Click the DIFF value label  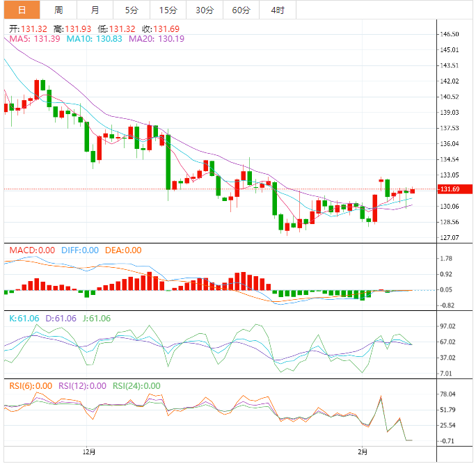point(80,250)
